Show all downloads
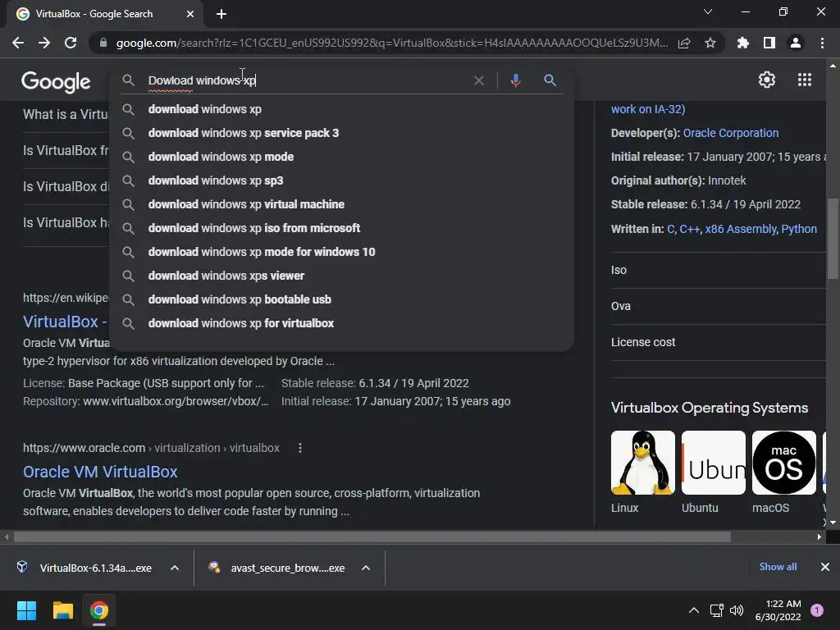This screenshot has height=630, width=840. (778, 567)
